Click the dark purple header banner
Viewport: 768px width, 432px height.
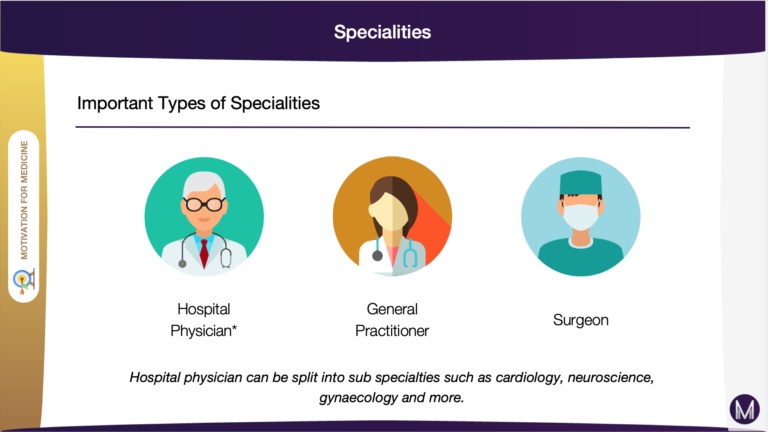(x=383, y=29)
